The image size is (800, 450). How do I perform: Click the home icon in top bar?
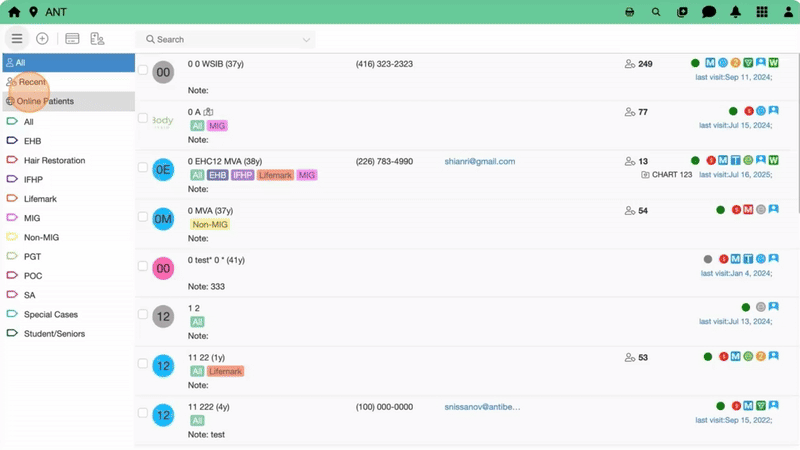[x=14, y=12]
